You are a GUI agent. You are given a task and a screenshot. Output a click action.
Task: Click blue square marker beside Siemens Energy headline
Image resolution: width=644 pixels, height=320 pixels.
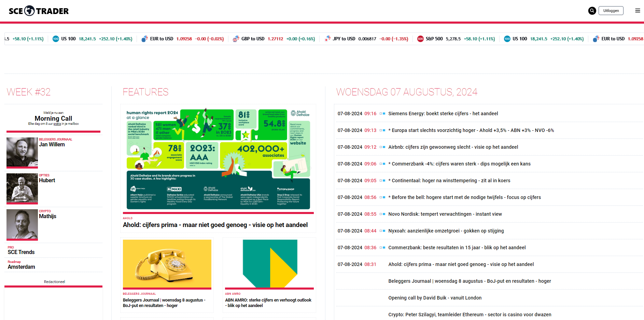pos(384,114)
